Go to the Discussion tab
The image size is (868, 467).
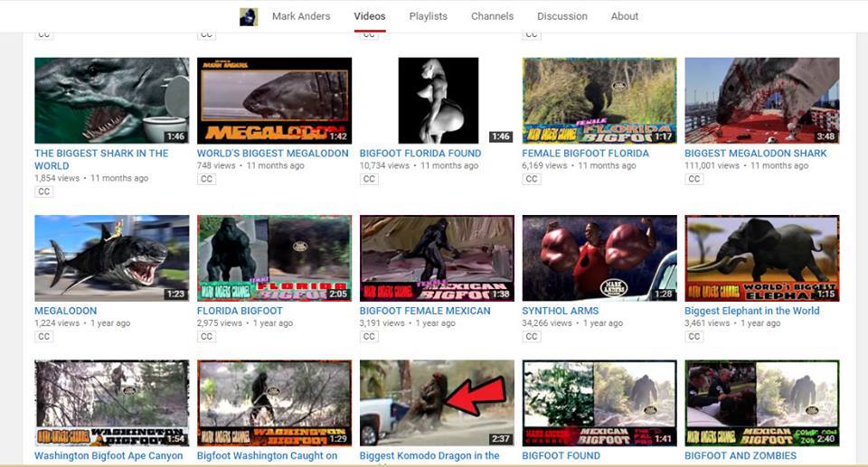click(x=561, y=16)
